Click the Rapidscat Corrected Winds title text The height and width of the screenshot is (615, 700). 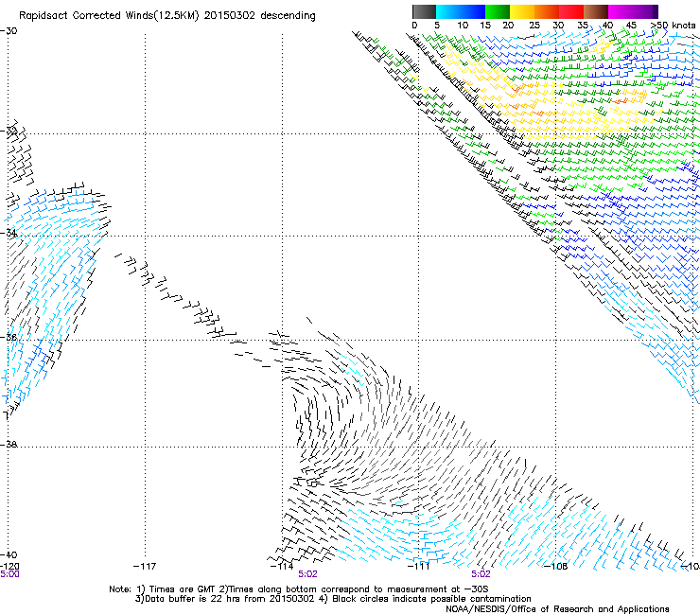click(x=167, y=16)
